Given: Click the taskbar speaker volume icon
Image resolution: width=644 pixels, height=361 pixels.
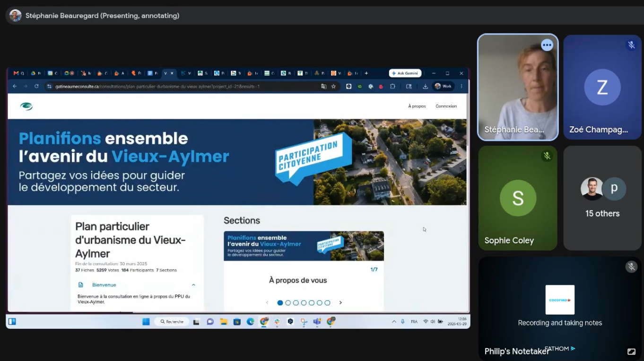Looking at the screenshot, I should coord(433,322).
